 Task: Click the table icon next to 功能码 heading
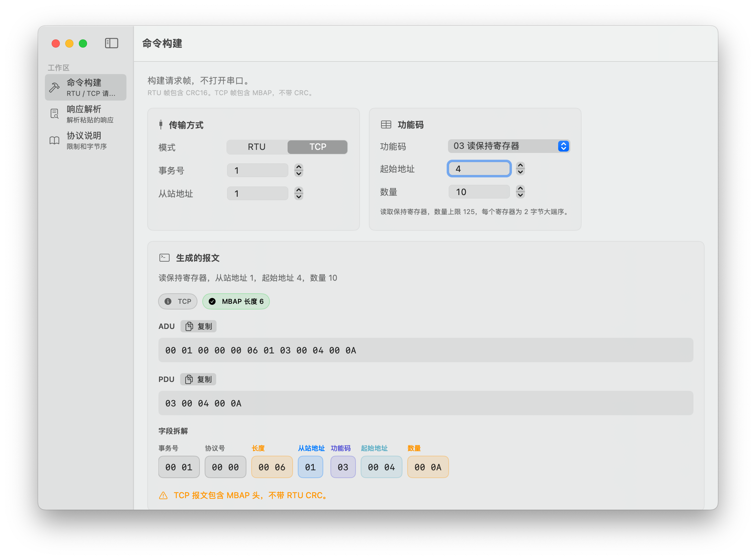[x=386, y=125]
